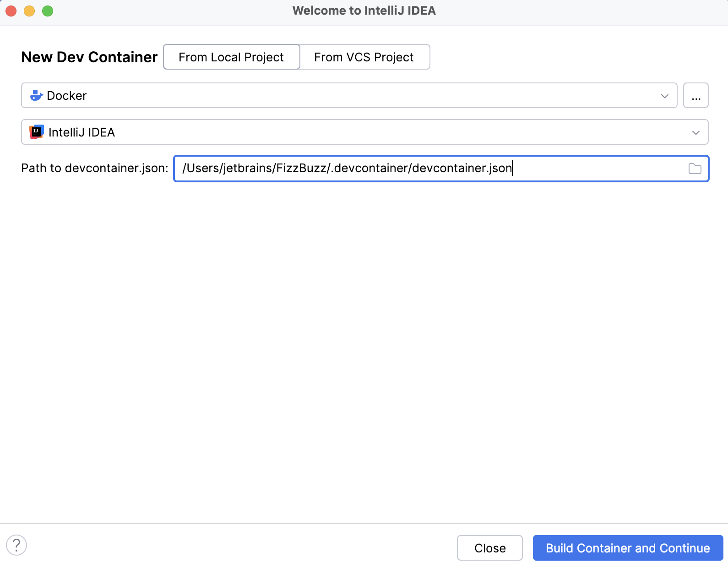Click Build Container and Continue
Image resolution: width=728 pixels, height=568 pixels.
(x=627, y=548)
